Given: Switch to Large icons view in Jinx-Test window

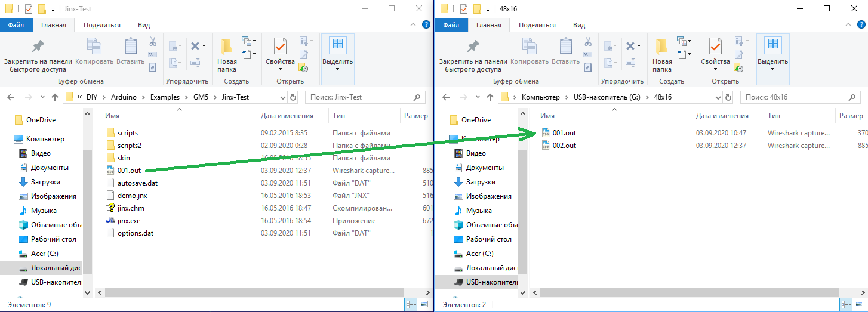Looking at the screenshot, I should (424, 304).
